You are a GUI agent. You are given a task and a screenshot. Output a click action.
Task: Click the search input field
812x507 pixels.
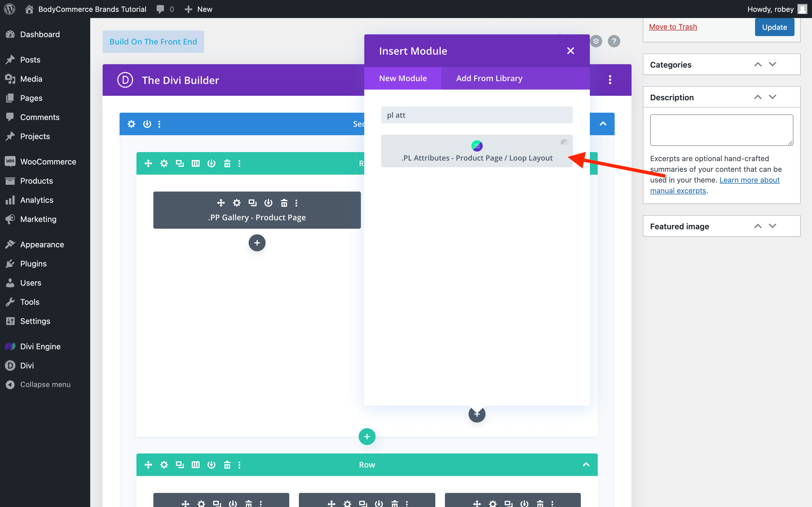[x=477, y=114]
